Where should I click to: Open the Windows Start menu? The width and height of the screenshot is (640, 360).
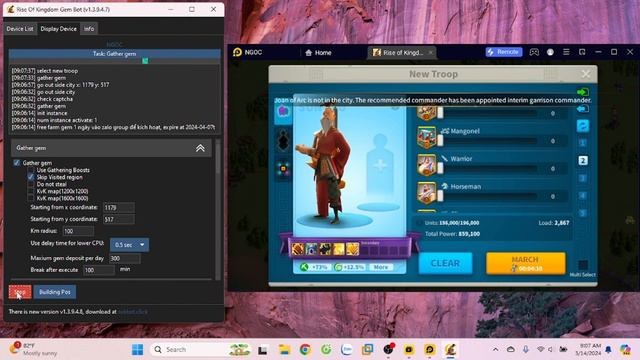pyautogui.click(x=138, y=350)
